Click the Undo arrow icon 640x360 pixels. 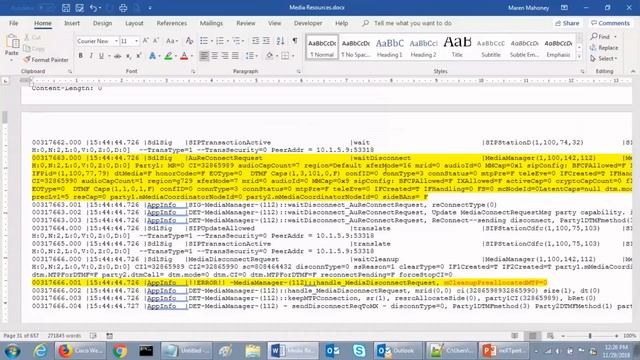[93, 8]
